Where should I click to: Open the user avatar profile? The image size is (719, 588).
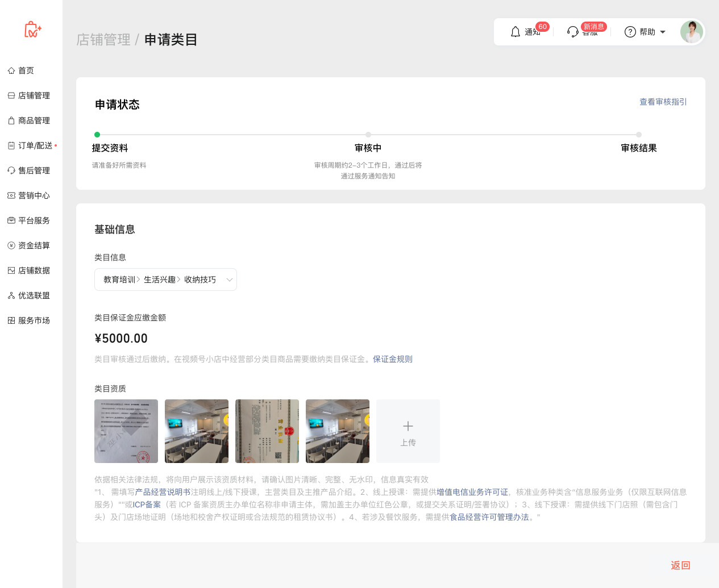point(692,32)
